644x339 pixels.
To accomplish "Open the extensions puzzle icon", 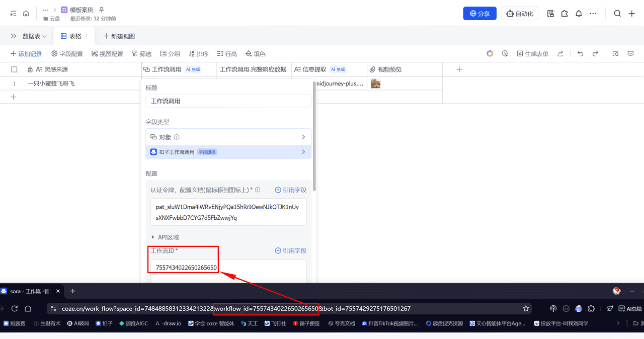I will [565, 14].
